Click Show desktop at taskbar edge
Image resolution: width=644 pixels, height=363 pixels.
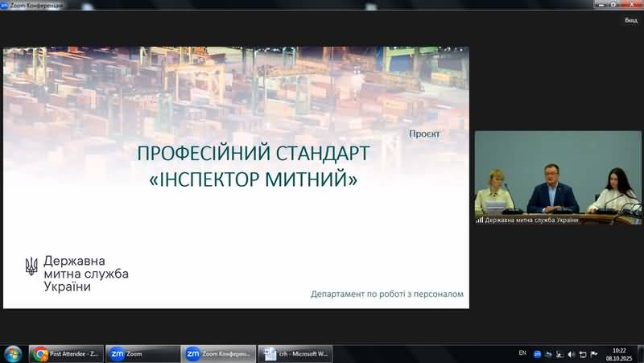(641, 353)
